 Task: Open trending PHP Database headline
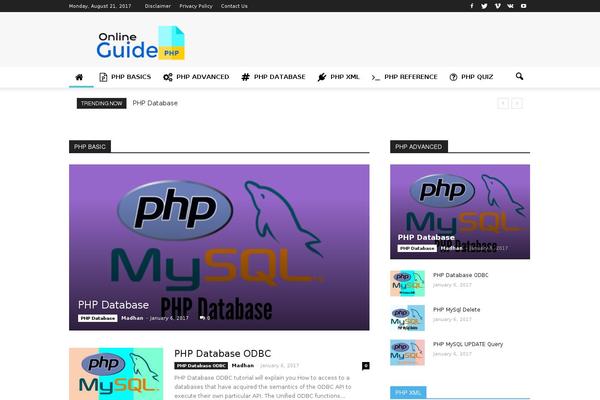coord(155,103)
